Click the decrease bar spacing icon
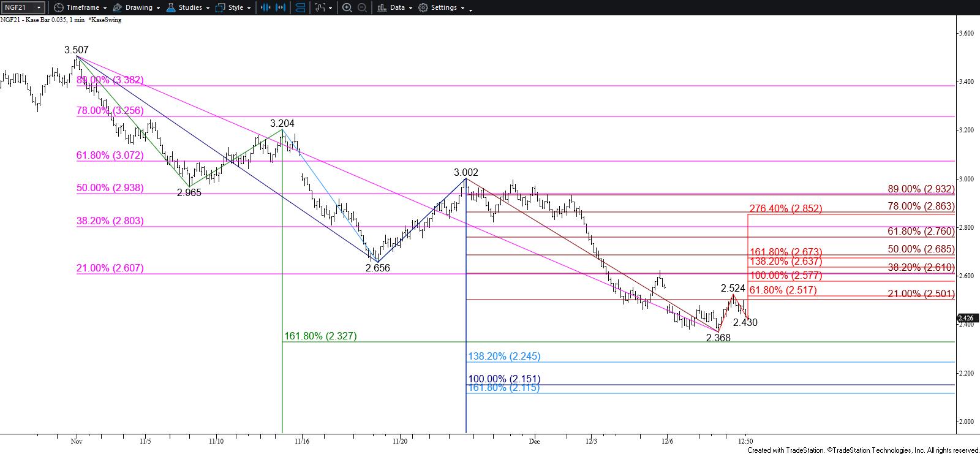Viewport: 980px width, 454px height. coord(265,8)
